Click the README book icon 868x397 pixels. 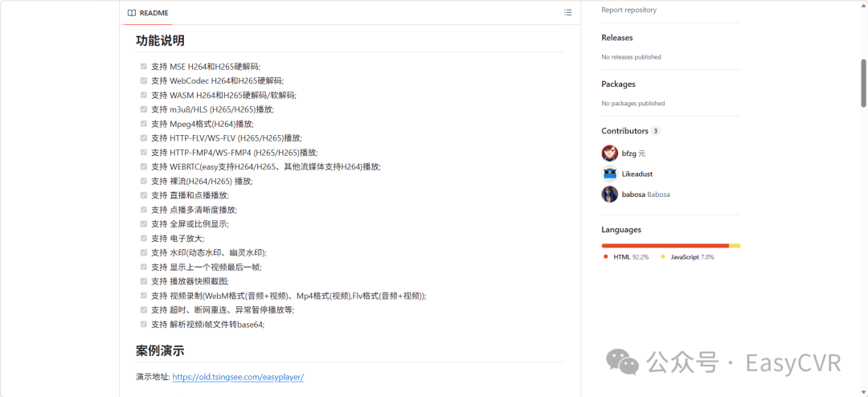131,13
